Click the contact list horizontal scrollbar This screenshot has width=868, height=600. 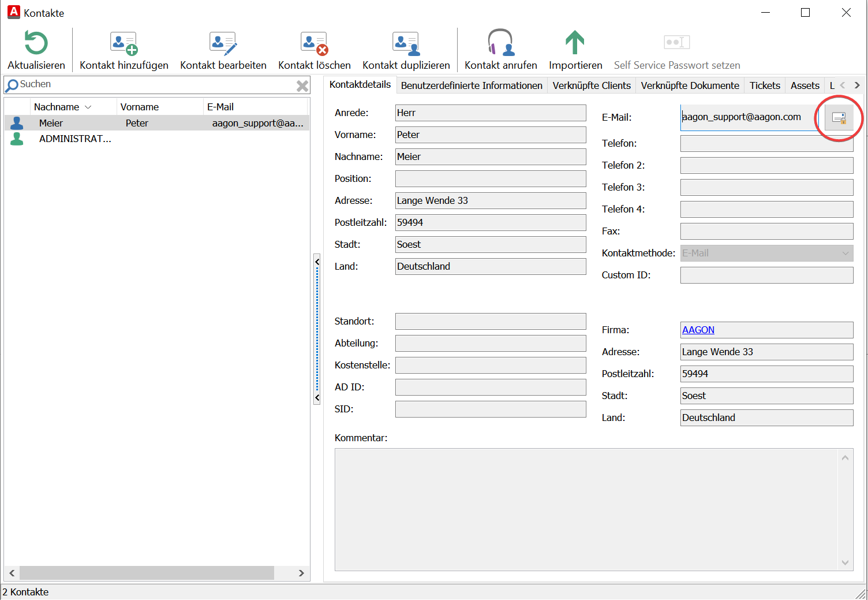[x=147, y=573]
